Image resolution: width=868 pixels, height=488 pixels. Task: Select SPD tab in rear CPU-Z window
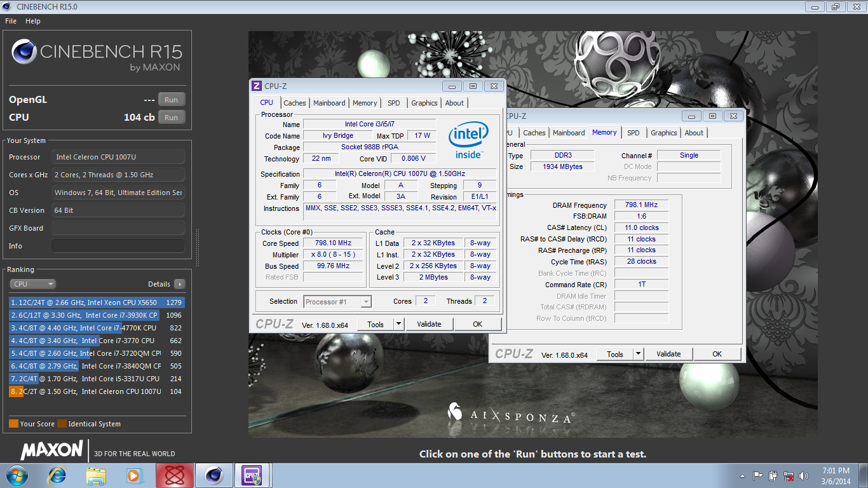coord(634,133)
